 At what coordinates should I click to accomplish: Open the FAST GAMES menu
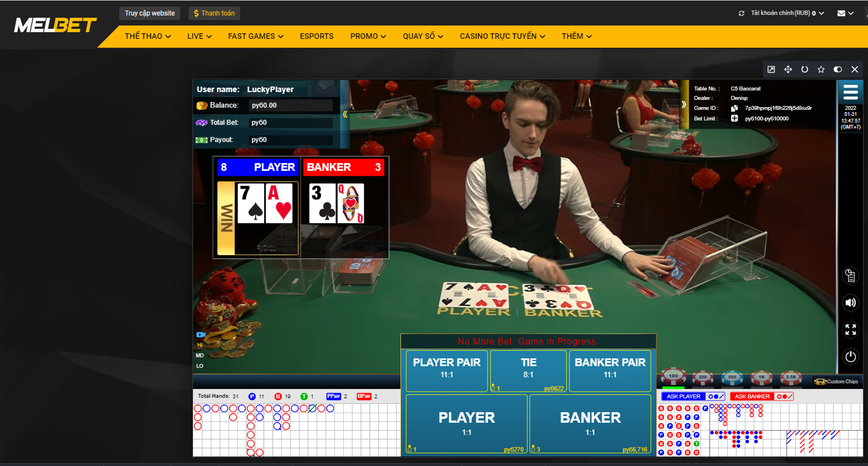point(256,36)
